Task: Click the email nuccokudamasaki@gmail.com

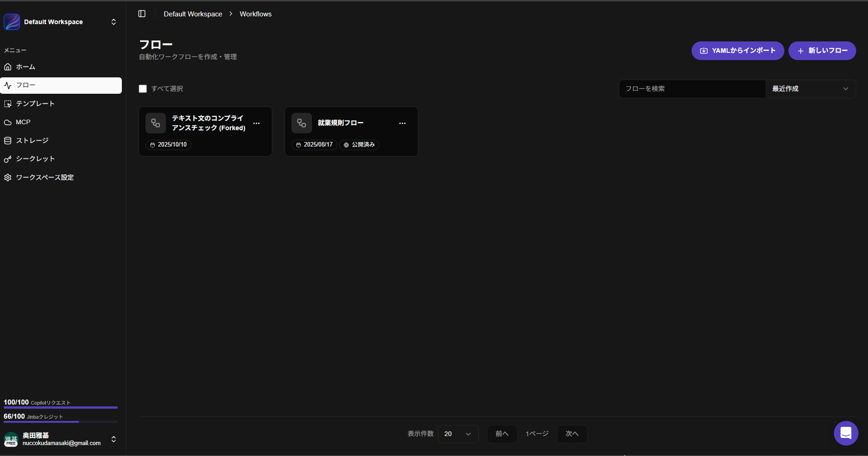Action: [62, 443]
